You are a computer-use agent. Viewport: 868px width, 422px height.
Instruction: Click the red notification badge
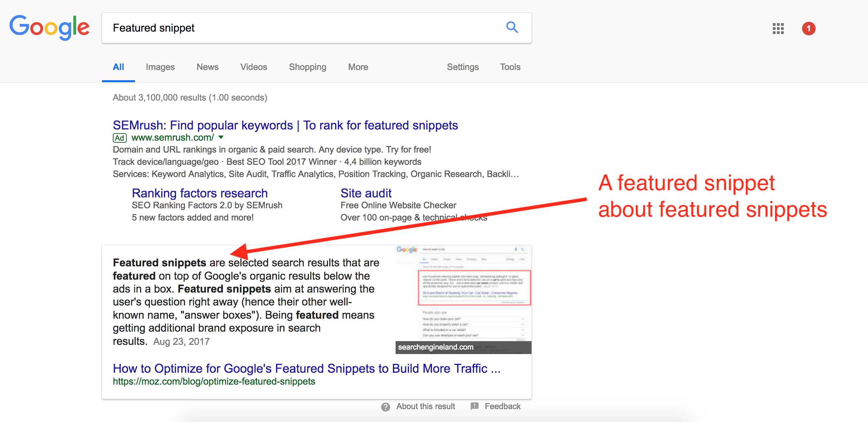tap(809, 29)
